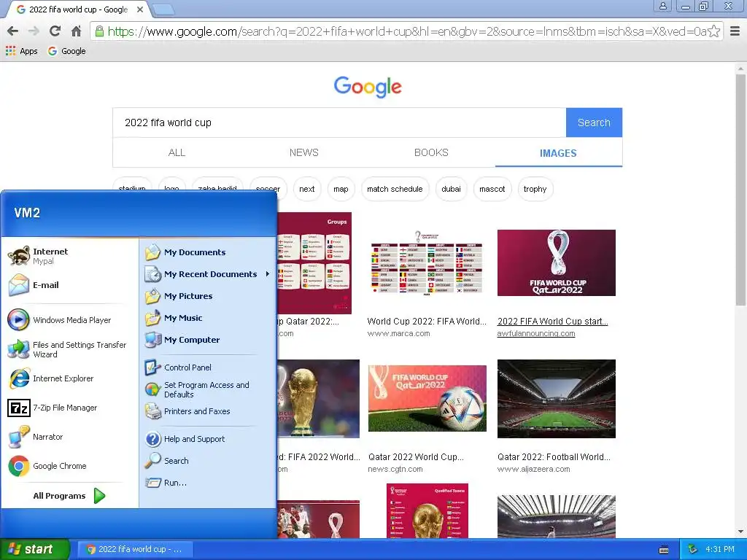Open the Run... dialog
Screen dimensions: 747x560
click(x=207, y=483)
